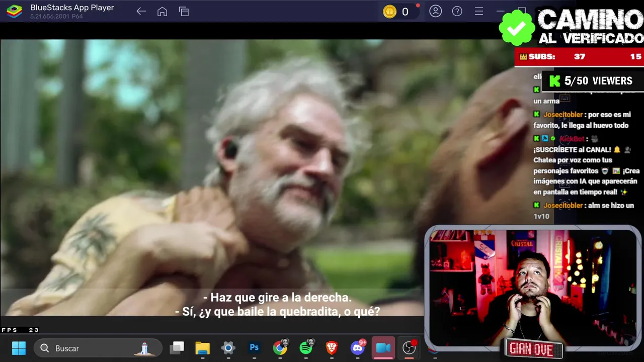Click the movie scene in the player

(211, 177)
